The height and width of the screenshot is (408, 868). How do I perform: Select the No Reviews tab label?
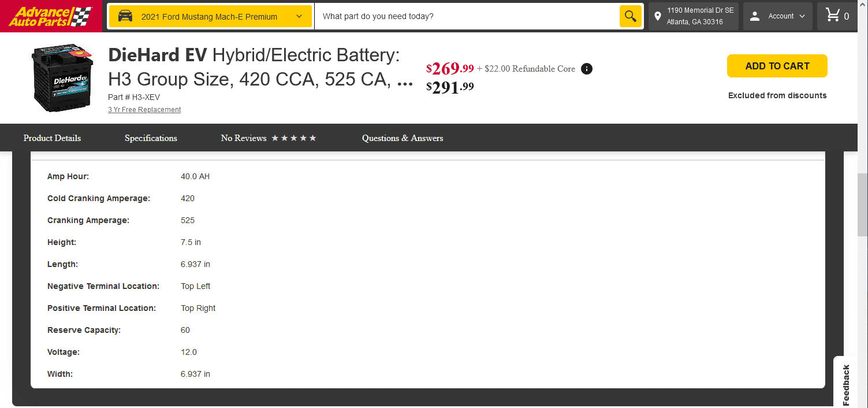[x=244, y=138]
